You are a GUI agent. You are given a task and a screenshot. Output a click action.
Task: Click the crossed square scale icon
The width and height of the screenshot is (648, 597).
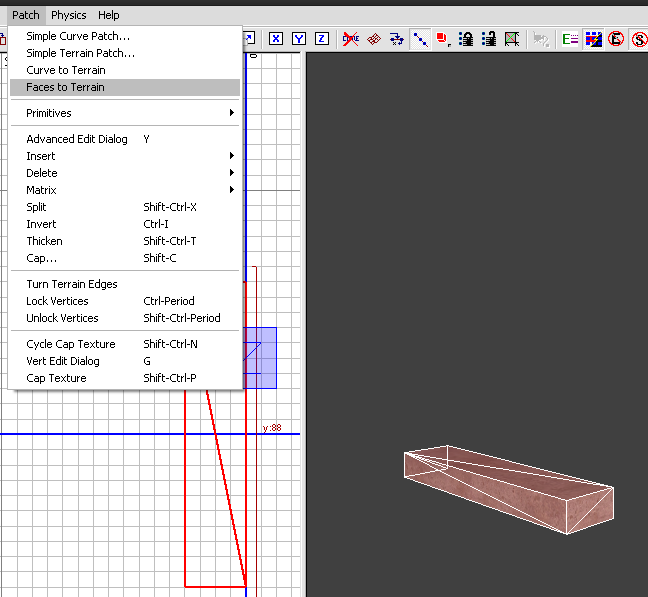tap(512, 39)
